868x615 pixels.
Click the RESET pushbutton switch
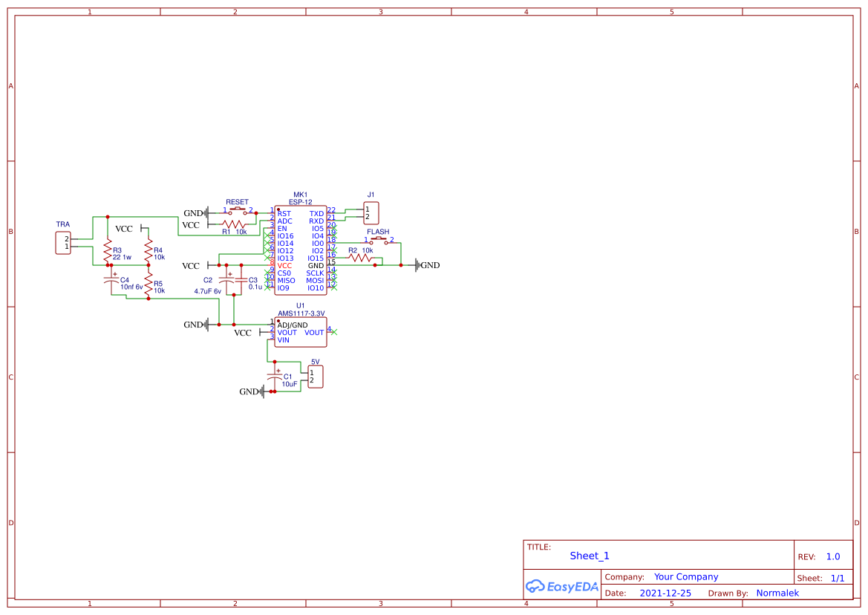(236, 210)
